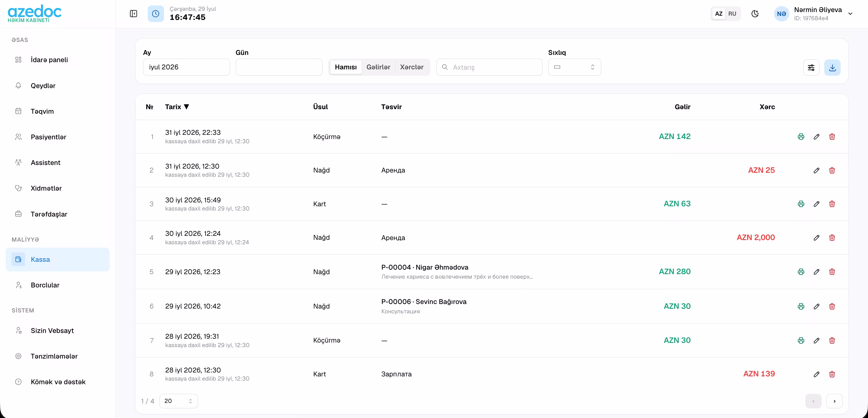Delete the AZN 63 Kart entry
The width and height of the screenshot is (868, 418).
click(832, 204)
